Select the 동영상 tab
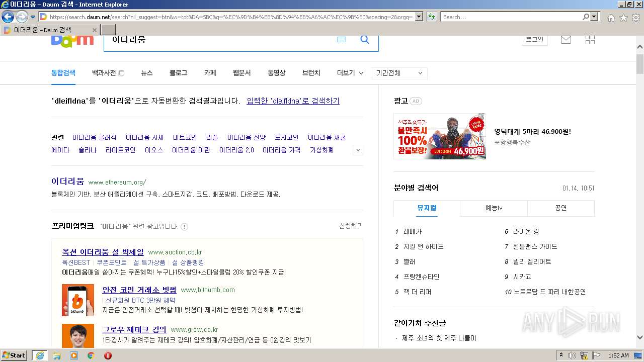 point(277,73)
